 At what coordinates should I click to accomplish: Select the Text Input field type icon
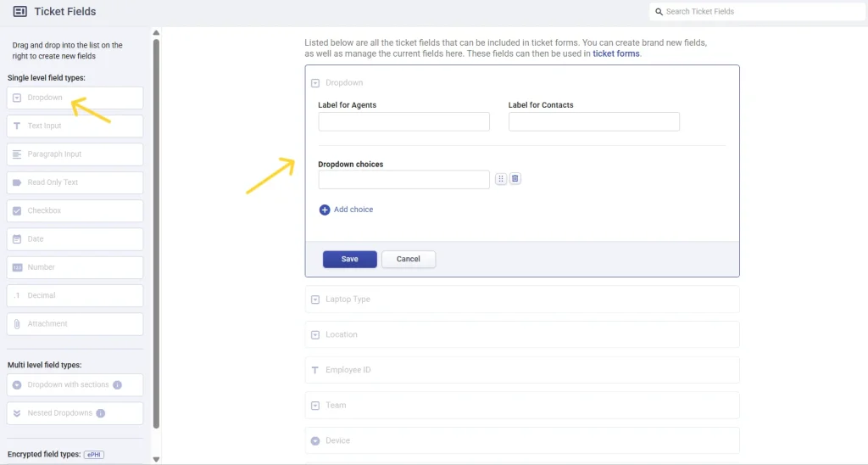click(x=17, y=126)
